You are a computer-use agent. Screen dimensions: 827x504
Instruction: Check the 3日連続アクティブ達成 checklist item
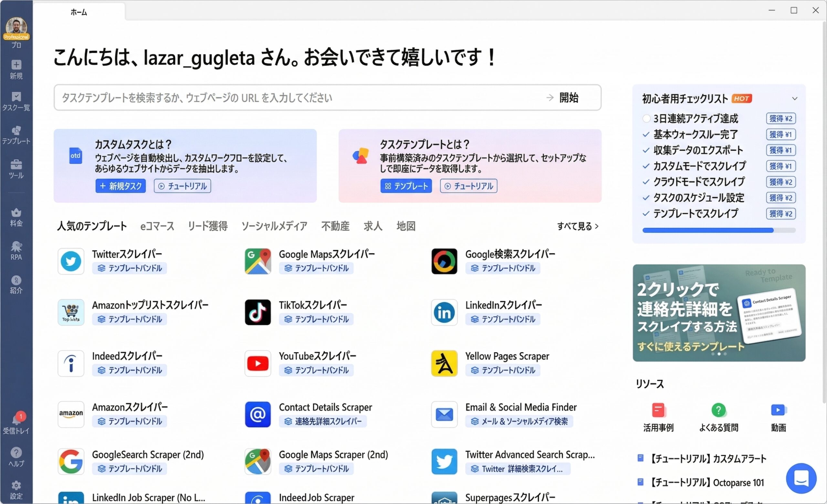[646, 118]
